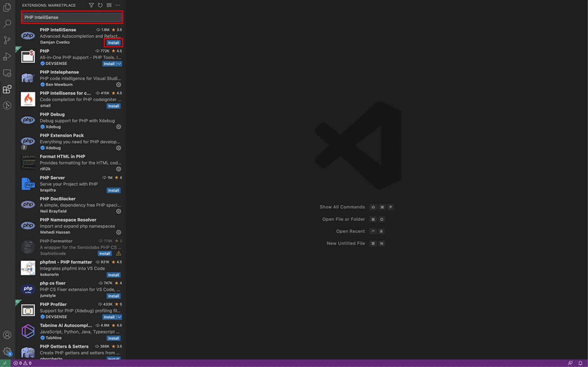Click gear icon for PHP Extension Pack
Screen dimensions: 588x367
point(119,148)
